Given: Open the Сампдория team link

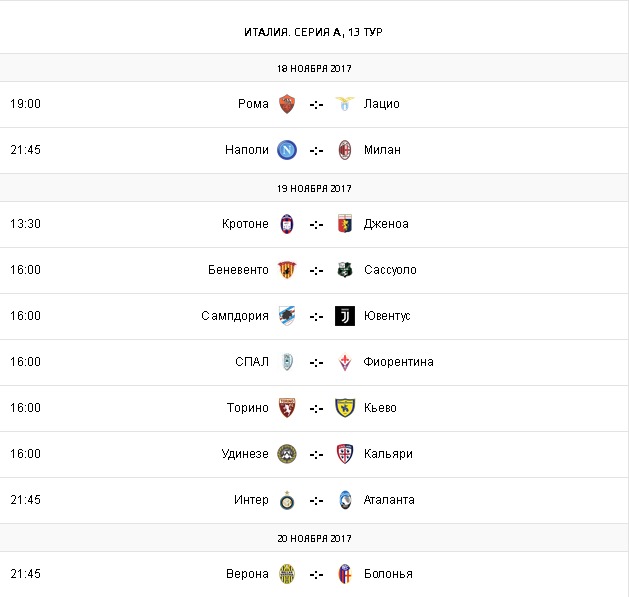Looking at the screenshot, I should coord(235,316).
